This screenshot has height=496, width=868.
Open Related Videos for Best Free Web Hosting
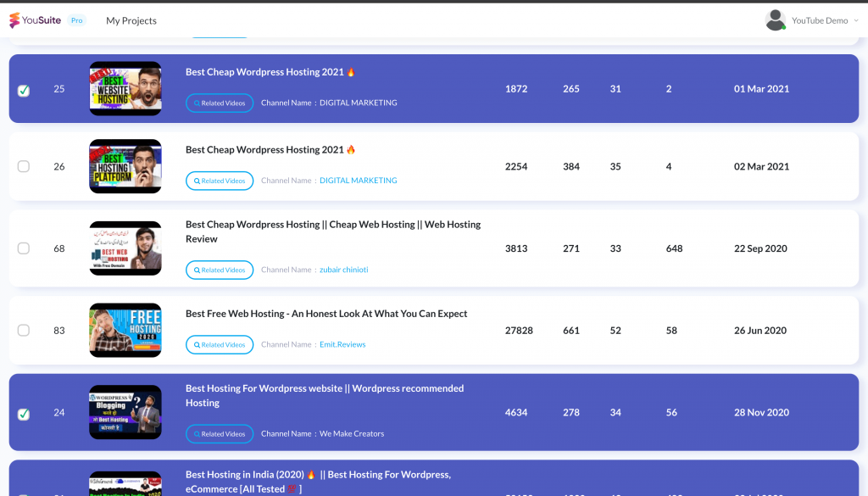pos(220,344)
